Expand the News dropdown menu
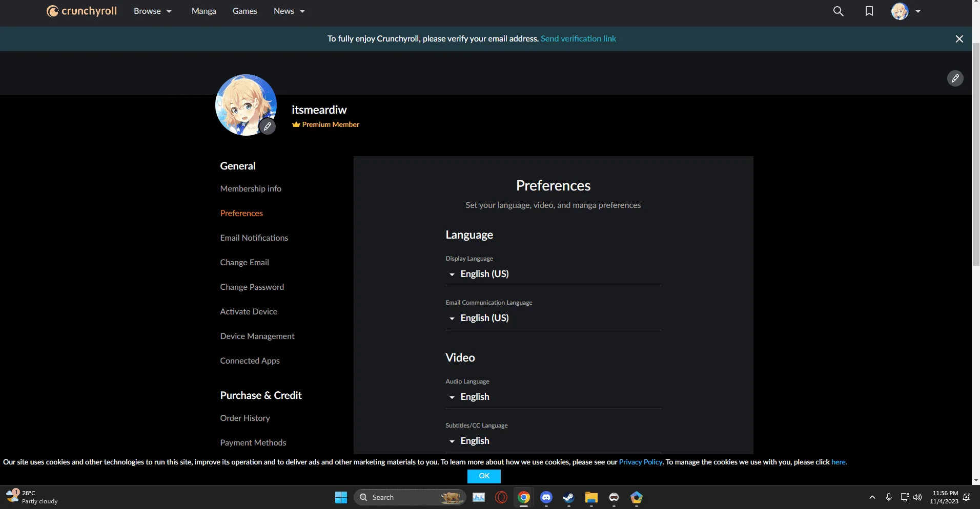The width and height of the screenshot is (980, 509). point(289,11)
